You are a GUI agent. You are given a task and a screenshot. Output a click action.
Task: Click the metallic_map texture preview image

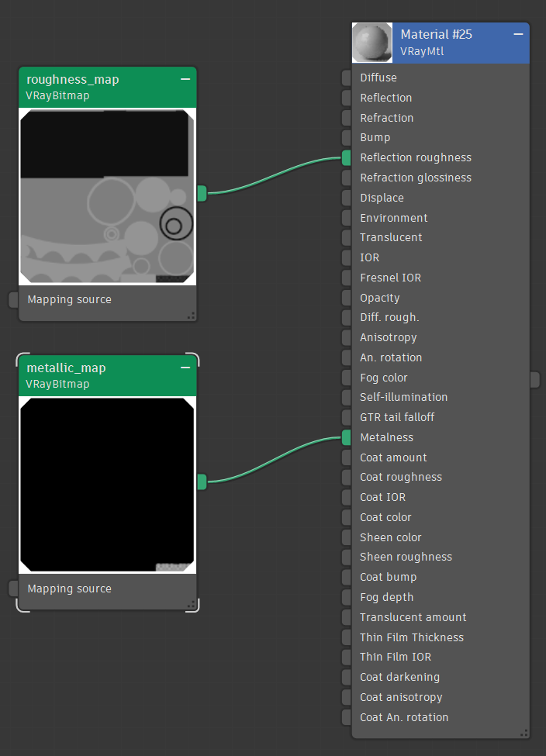pyautogui.click(x=107, y=485)
